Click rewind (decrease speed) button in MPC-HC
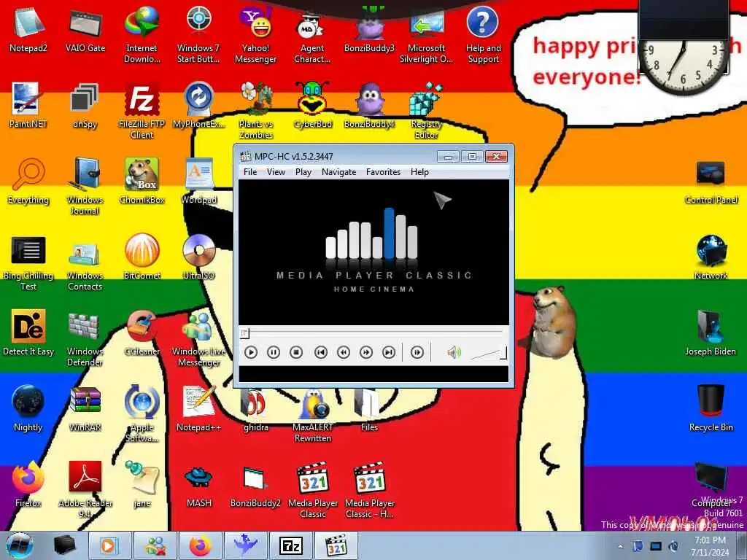Viewport: 747px width, 560px height. point(344,352)
